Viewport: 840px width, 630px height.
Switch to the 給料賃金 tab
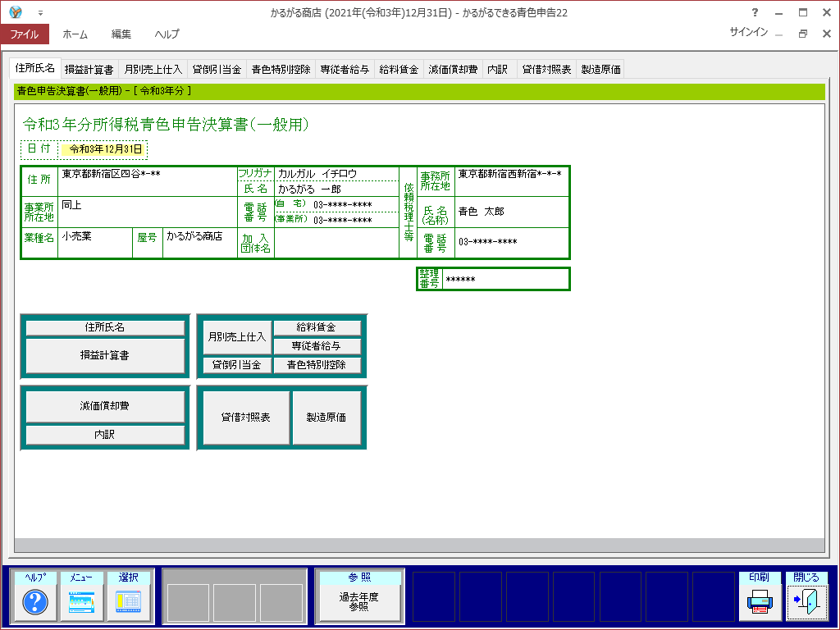(399, 70)
